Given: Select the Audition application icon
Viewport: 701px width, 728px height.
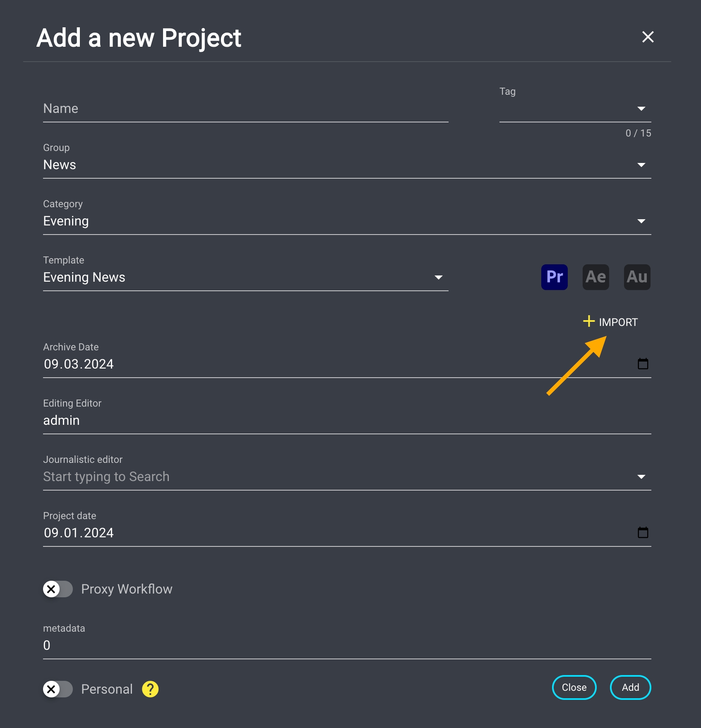Looking at the screenshot, I should pyautogui.click(x=637, y=277).
